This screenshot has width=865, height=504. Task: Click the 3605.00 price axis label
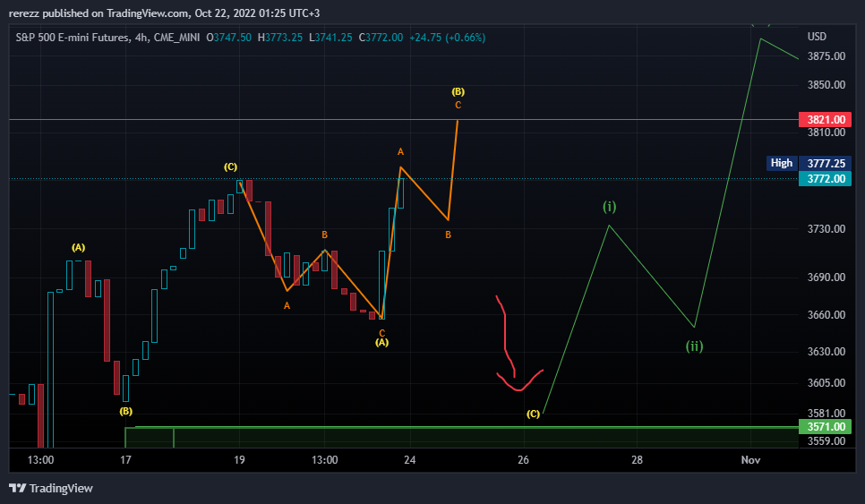[826, 383]
